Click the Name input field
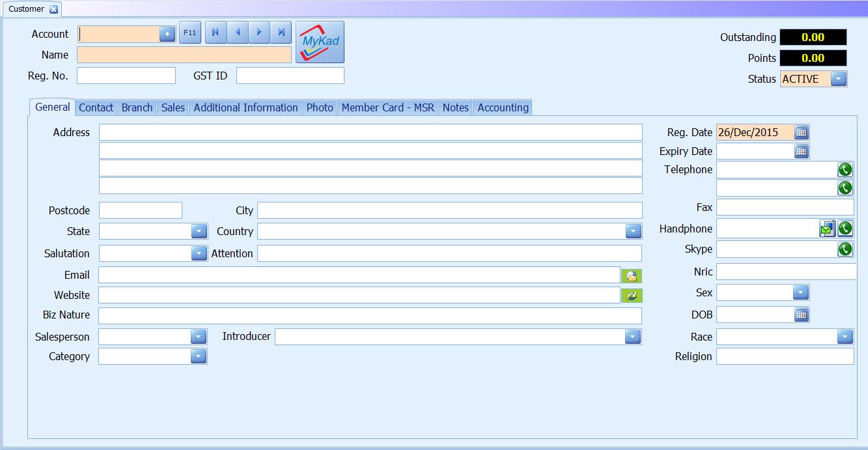 click(x=184, y=55)
